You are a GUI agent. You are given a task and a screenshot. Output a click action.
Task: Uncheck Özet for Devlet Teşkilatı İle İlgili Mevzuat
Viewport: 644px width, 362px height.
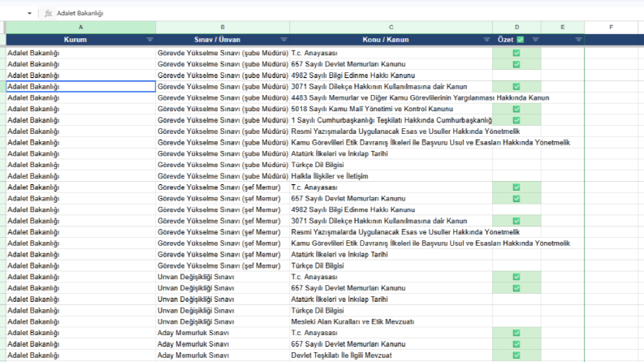tap(516, 356)
